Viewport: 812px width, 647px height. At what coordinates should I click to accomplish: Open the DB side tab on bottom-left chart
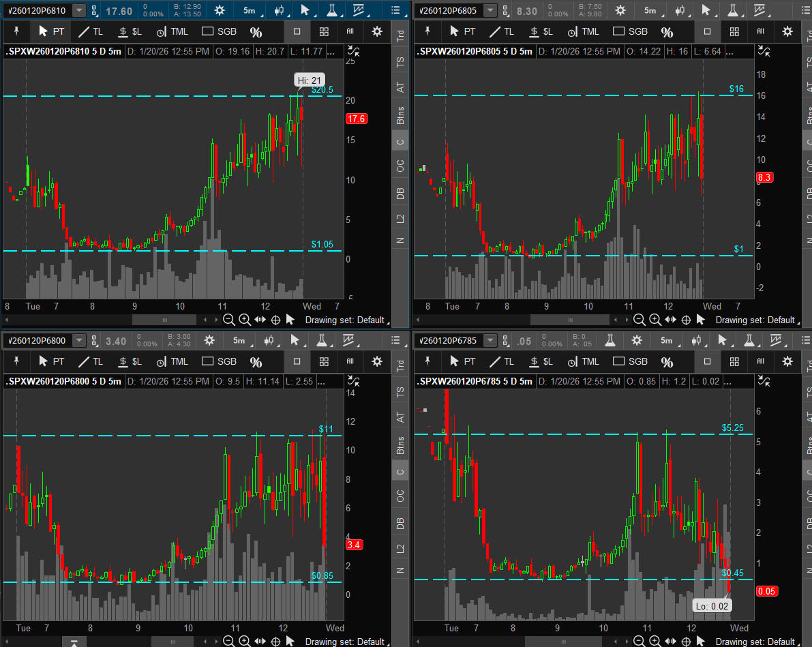click(400, 523)
